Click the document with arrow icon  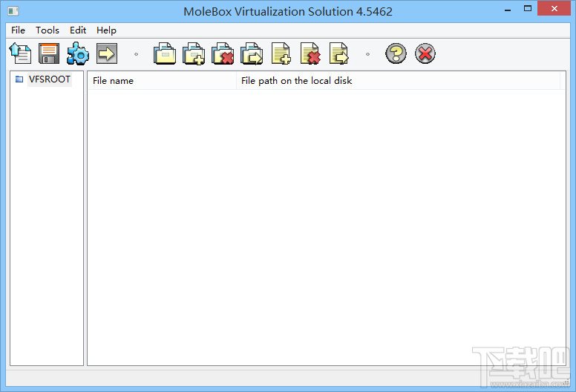coord(339,53)
